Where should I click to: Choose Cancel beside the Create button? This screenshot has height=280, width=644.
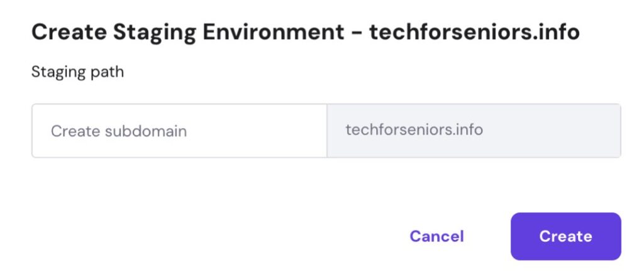click(x=436, y=236)
